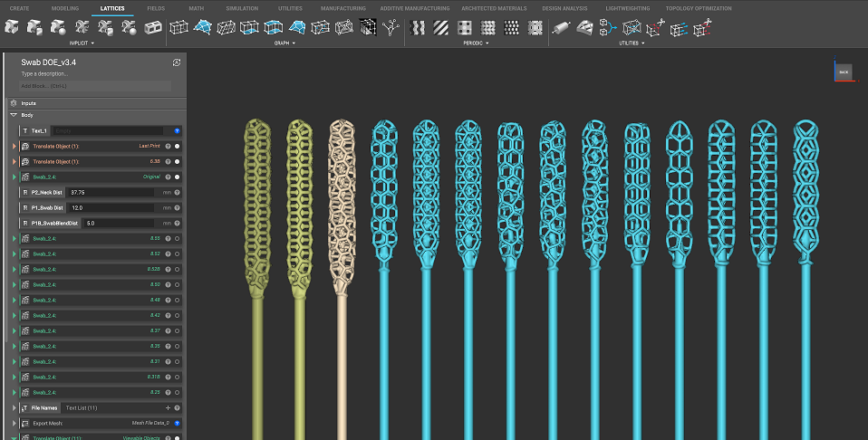
Task: Click the help icon on Export Mesh row
Action: click(x=178, y=423)
